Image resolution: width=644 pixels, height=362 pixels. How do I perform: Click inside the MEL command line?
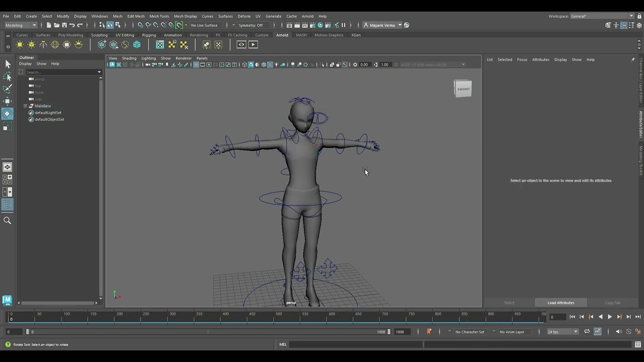pos(352,344)
